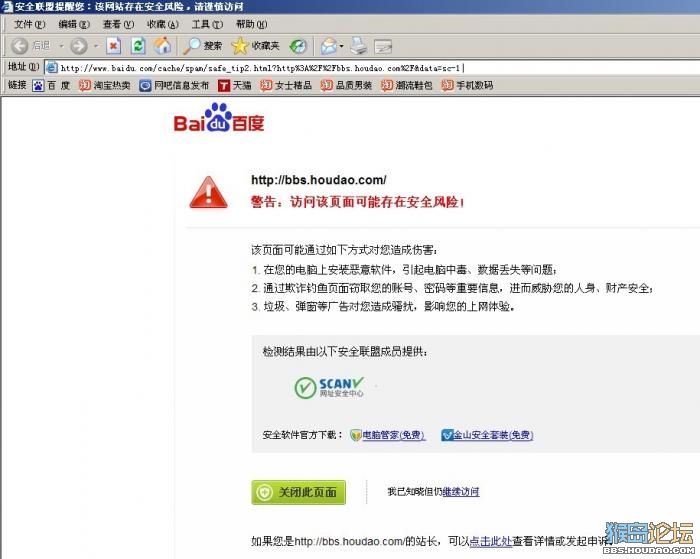Viewport: 700px width, 559px height.
Task: Click the IE window icon in title bar
Action: pyautogui.click(x=7, y=6)
